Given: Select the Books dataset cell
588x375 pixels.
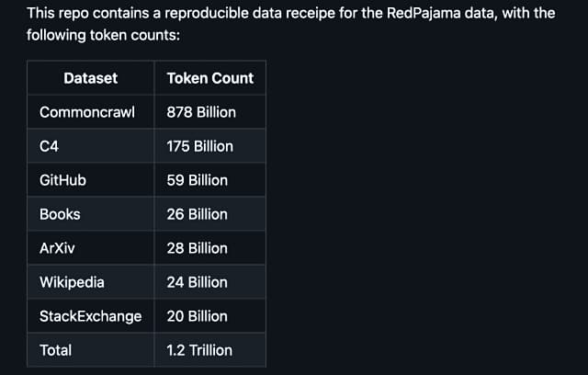Looking at the screenshot, I should 60,214.
